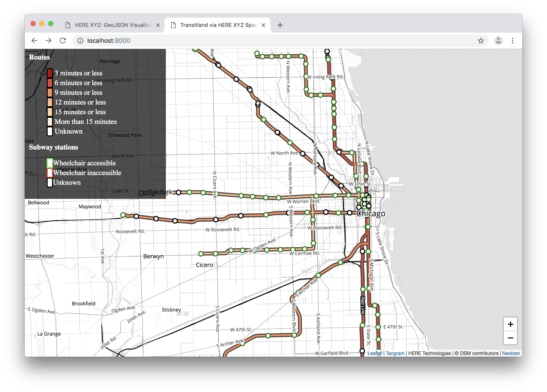This screenshot has width=547, height=392.
Task: Click the '6 minutes or less' color swatch
Action: (50, 83)
